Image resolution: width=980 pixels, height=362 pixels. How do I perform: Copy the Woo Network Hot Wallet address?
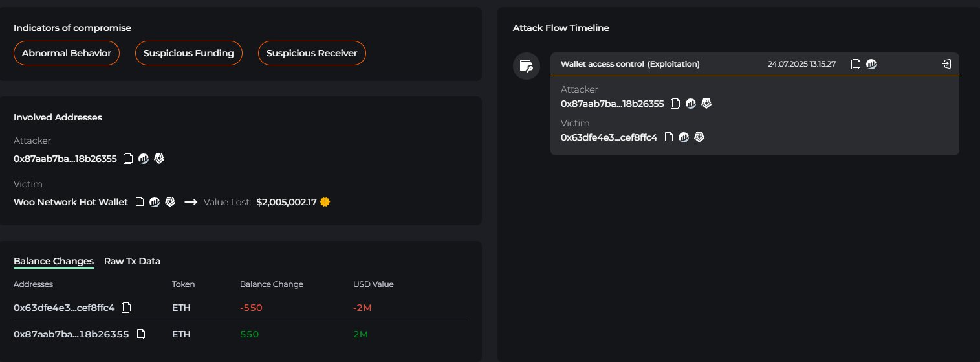click(138, 202)
